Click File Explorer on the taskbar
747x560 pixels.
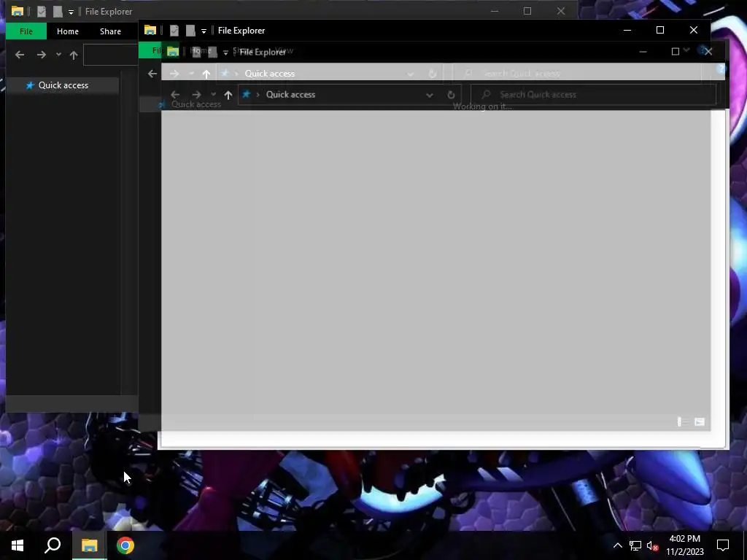pyautogui.click(x=89, y=545)
